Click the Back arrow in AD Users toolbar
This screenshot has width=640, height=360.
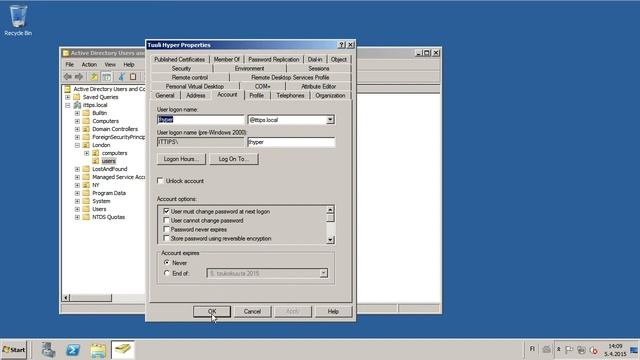(68, 76)
